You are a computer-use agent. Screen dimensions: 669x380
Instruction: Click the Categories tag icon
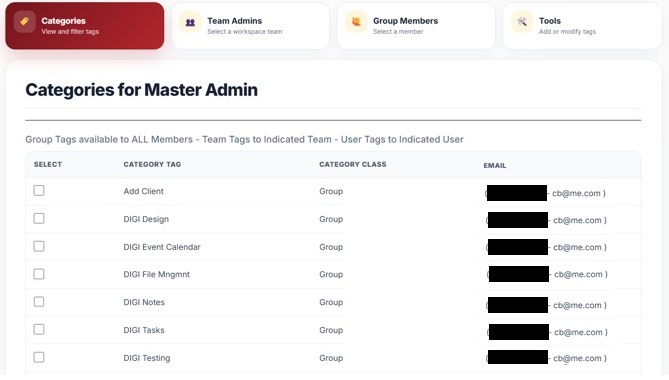click(24, 22)
